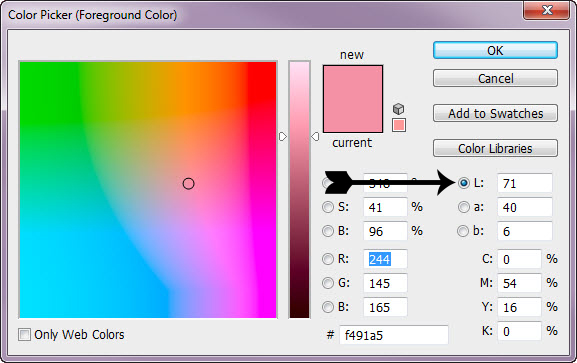The image size is (577, 363).
Task: Select the G green radio button
Action: (328, 283)
